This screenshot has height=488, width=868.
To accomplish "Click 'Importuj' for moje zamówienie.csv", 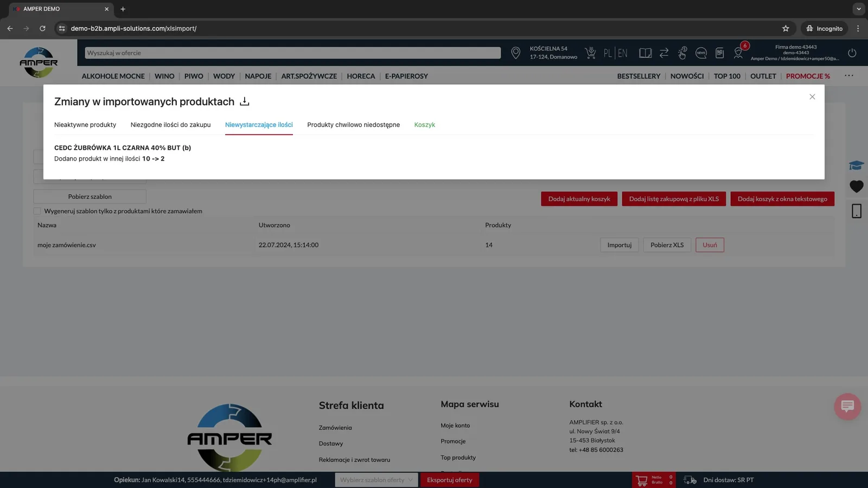I will pyautogui.click(x=620, y=245).
